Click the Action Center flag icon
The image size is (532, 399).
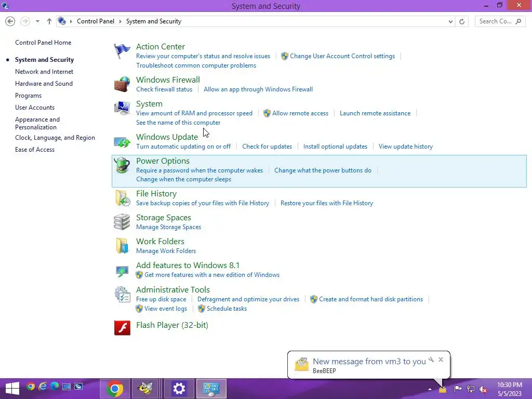point(122,51)
